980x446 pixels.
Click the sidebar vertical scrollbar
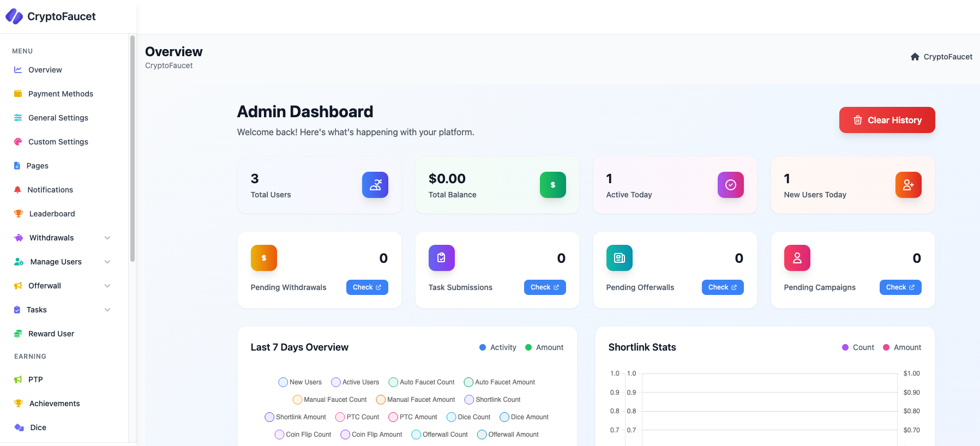click(x=132, y=148)
